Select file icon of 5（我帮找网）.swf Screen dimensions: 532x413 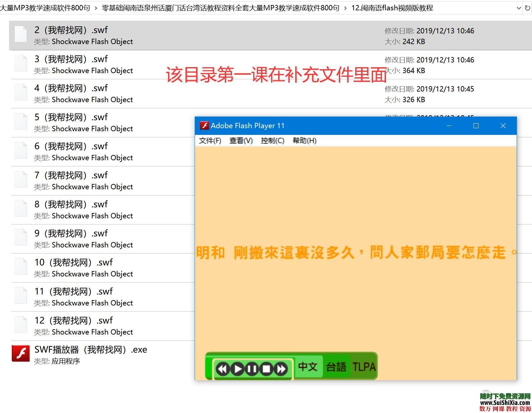21,121
